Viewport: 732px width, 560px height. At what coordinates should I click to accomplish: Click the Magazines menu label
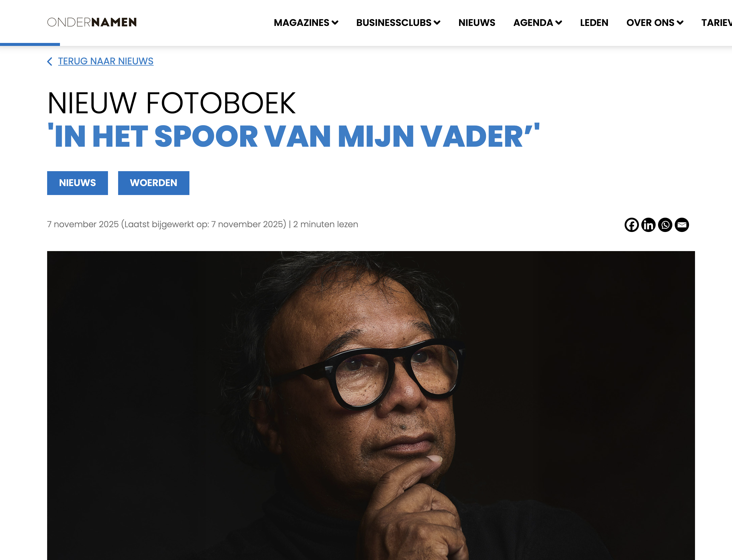[x=302, y=23]
